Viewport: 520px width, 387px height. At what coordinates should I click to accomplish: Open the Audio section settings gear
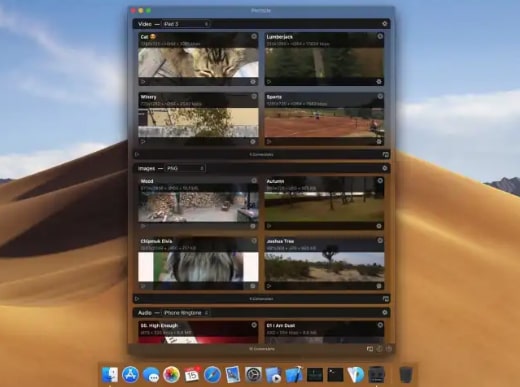384,312
